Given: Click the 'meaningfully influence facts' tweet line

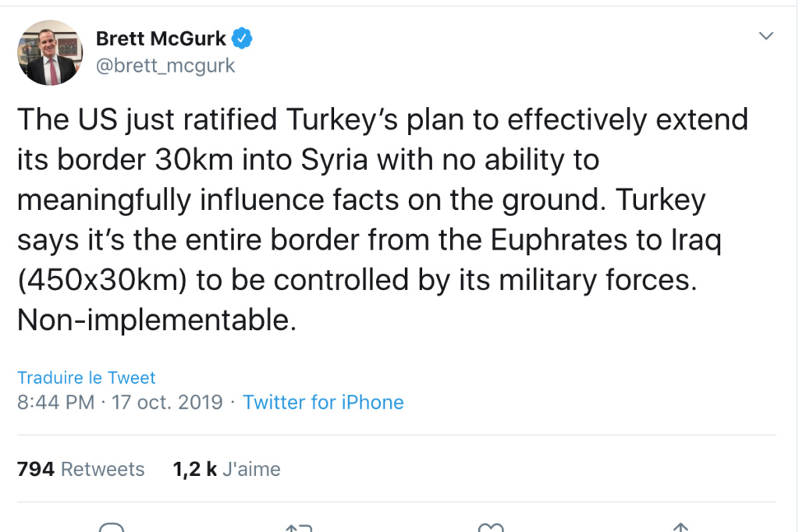Looking at the screenshot, I should (361, 200).
